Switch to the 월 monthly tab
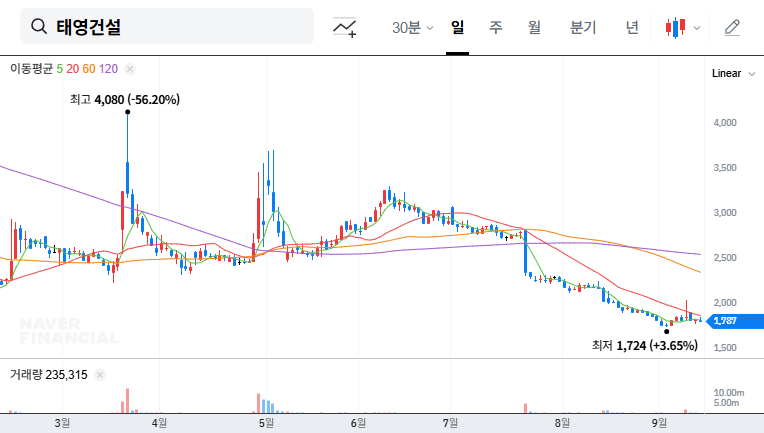The height and width of the screenshot is (433, 764). [x=535, y=27]
